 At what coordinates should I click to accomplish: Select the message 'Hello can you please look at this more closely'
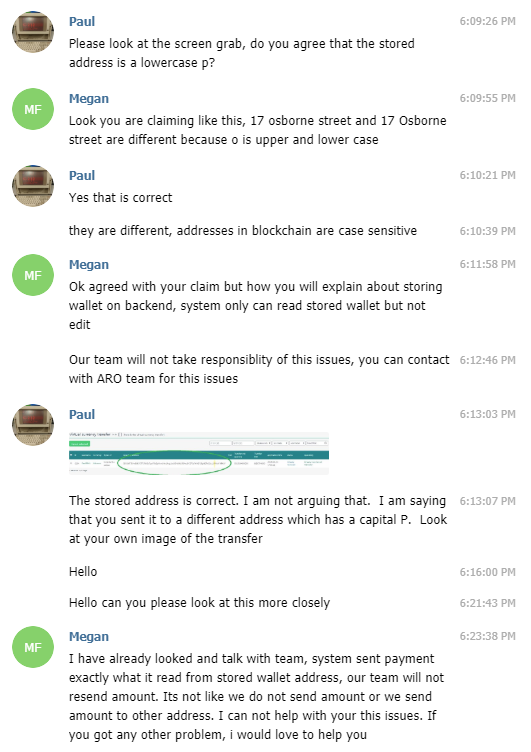tap(200, 603)
